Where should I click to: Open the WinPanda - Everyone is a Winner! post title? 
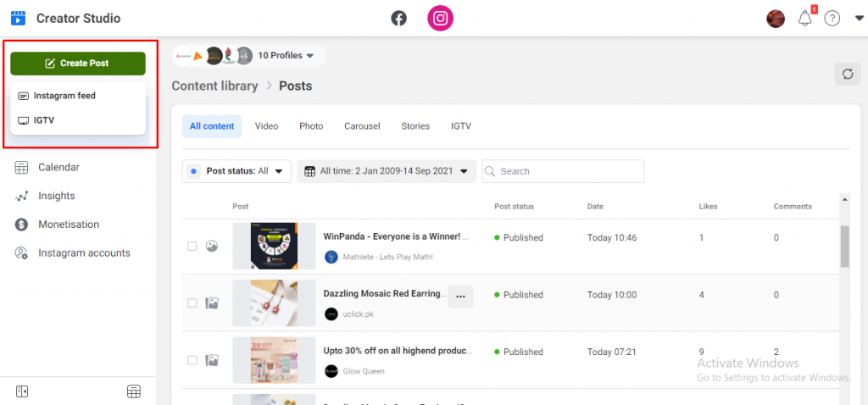[x=397, y=237]
